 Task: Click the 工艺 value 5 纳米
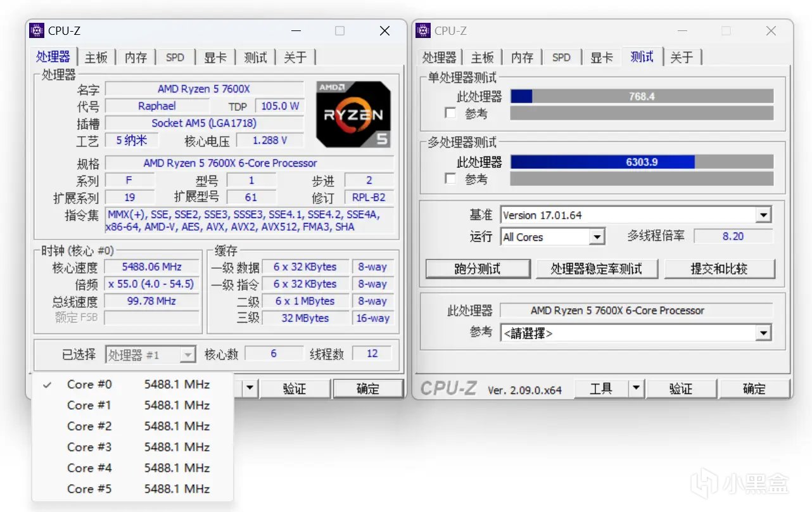132,140
